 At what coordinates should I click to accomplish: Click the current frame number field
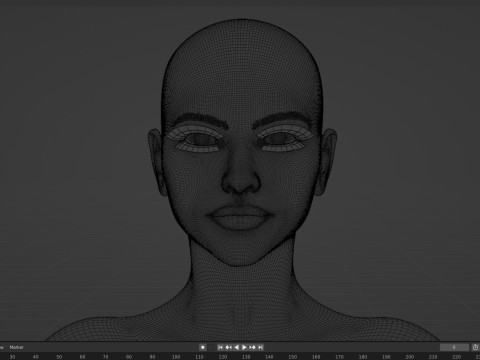click(x=454, y=347)
